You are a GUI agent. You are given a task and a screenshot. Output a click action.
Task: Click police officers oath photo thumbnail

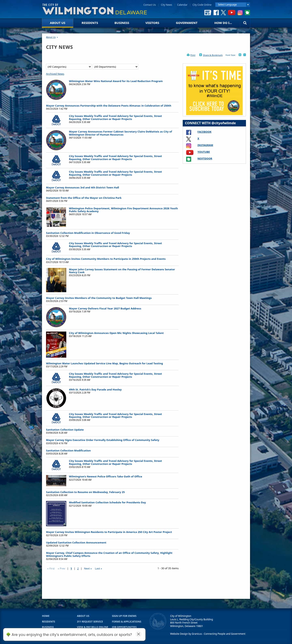tap(56, 480)
